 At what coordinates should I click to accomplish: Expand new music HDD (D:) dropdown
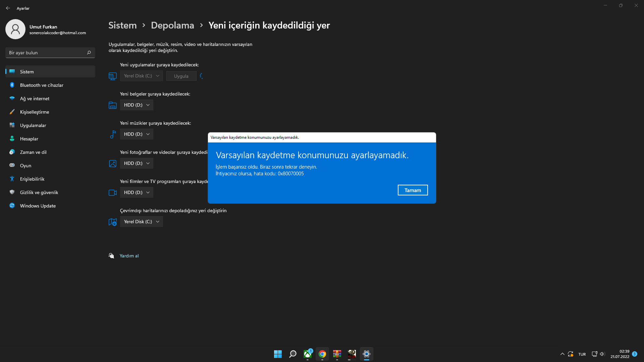(x=137, y=134)
